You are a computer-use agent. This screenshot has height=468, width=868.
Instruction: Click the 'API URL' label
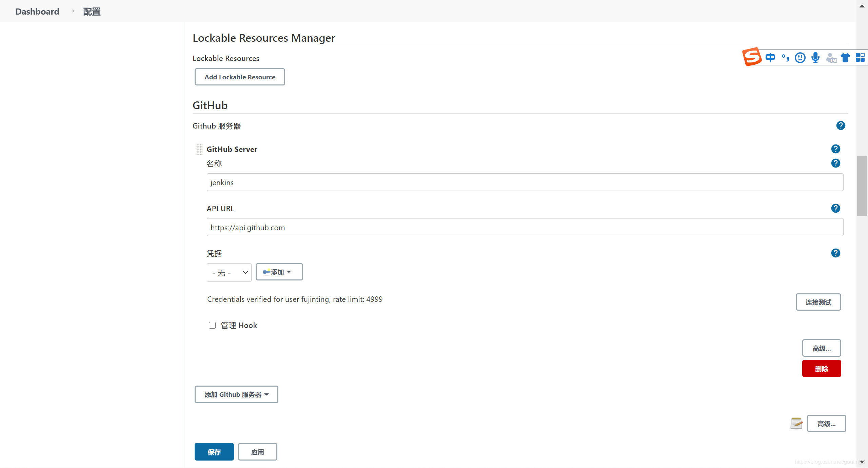[220, 209]
